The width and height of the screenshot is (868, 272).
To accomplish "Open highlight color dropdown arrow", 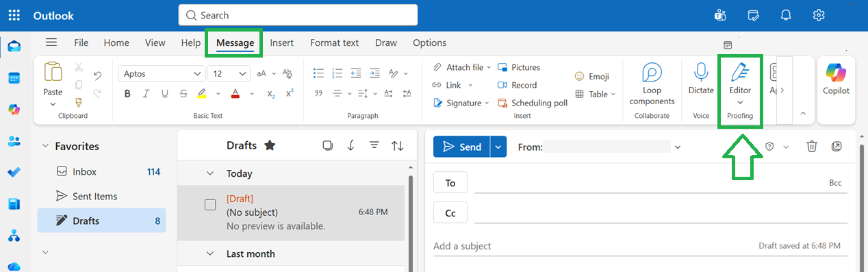I will [218, 94].
